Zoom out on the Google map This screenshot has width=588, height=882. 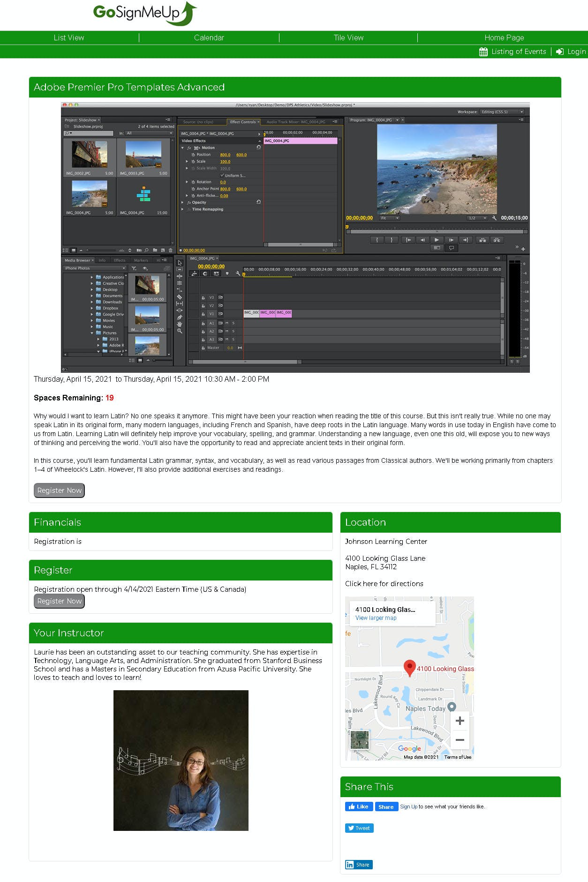tap(460, 740)
